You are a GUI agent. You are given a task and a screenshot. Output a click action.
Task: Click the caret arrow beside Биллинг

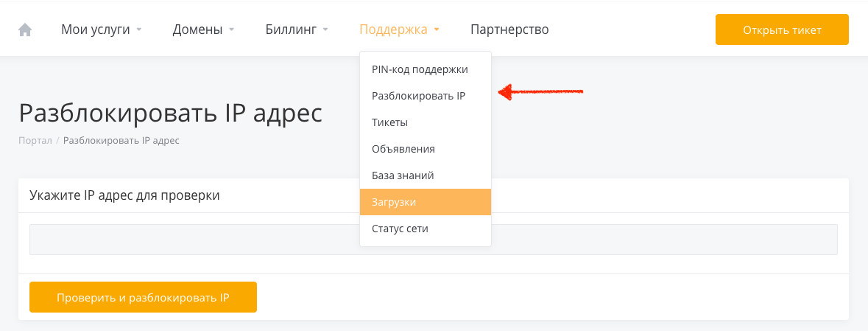click(x=325, y=30)
